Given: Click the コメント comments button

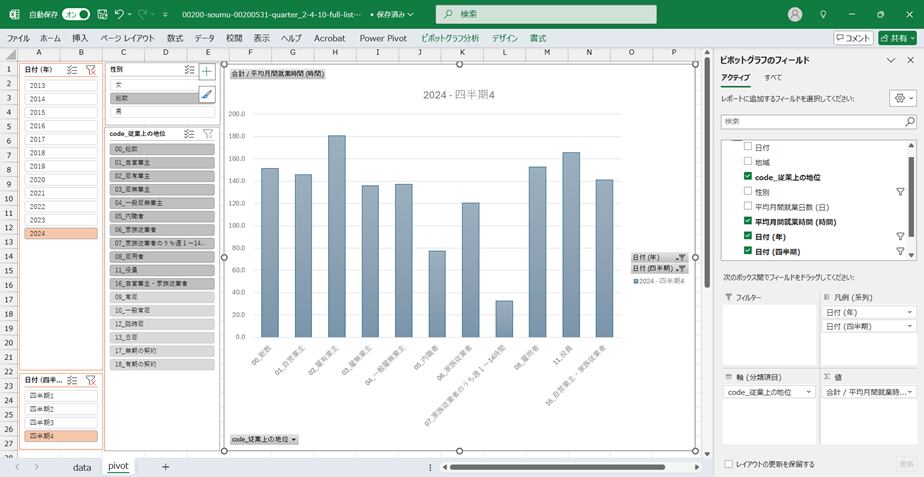Looking at the screenshot, I should click(852, 38).
